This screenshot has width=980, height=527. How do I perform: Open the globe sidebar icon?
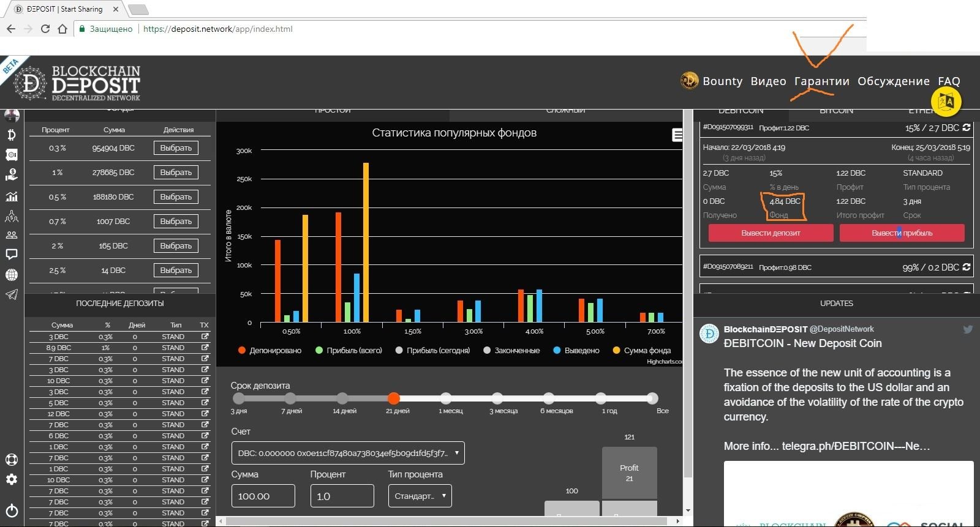pos(12,275)
